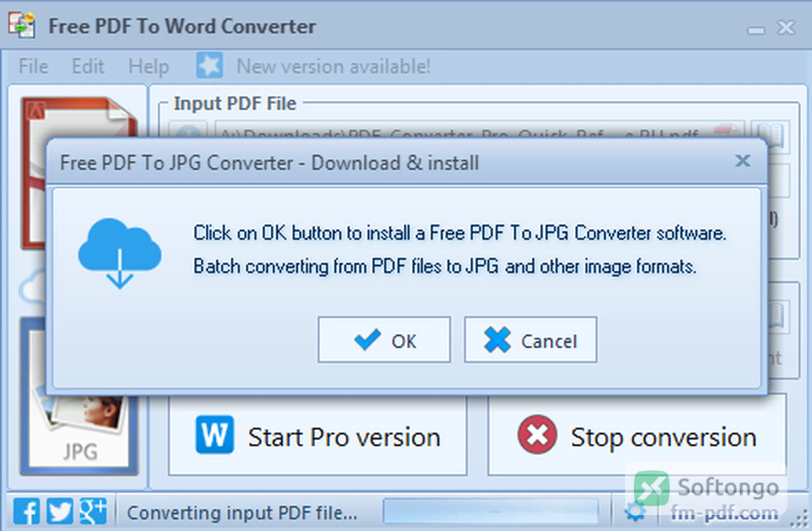Click the cloud download icon in dialog

coord(120,253)
